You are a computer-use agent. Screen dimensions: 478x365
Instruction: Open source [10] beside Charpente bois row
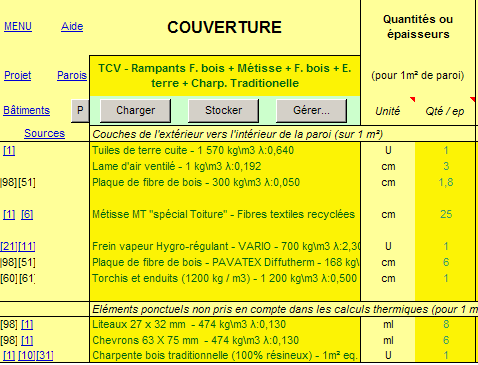click(x=27, y=355)
